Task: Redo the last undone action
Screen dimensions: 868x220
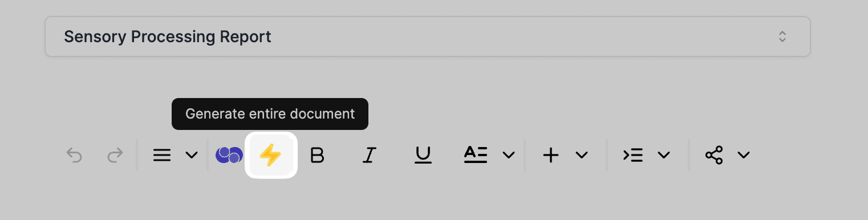Action: 116,155
